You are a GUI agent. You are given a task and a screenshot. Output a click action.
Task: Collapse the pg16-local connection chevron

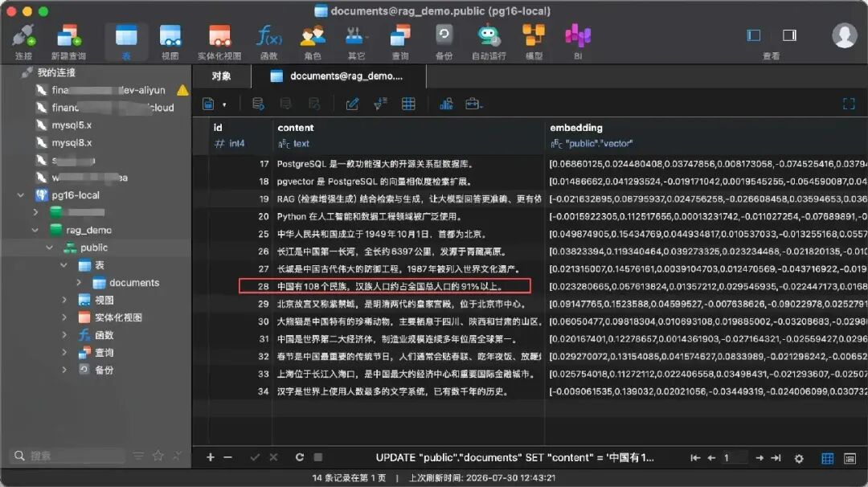[21, 194]
